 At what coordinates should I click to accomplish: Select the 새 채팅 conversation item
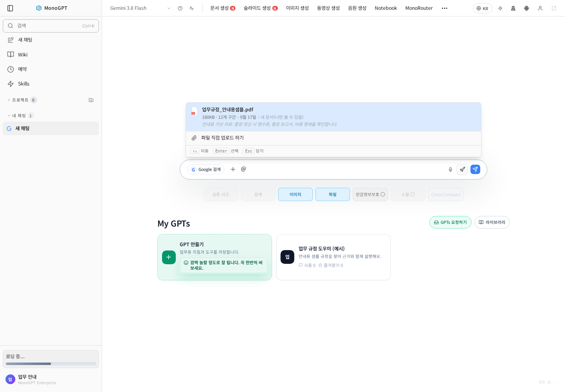click(x=51, y=129)
